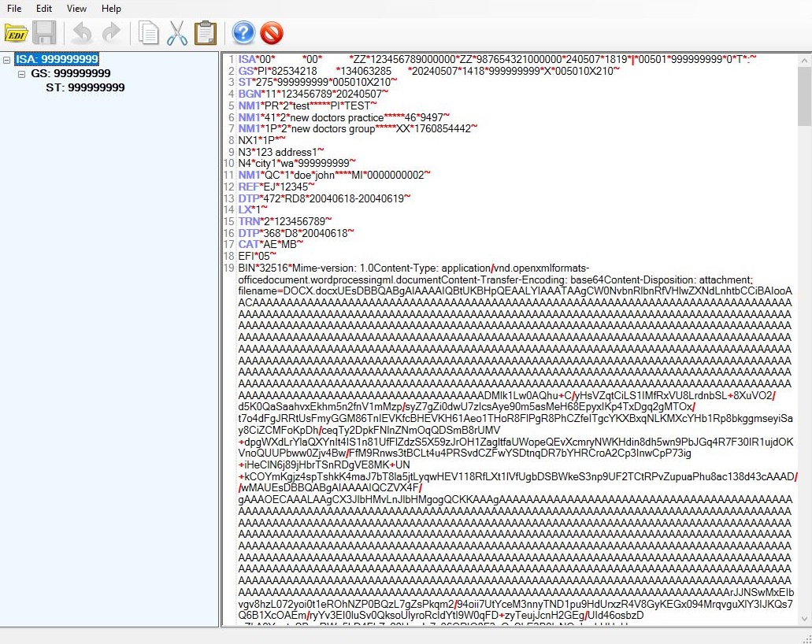Select the ISA: 999999999 tree item
Viewport: 812px width, 644px height.
pos(57,59)
